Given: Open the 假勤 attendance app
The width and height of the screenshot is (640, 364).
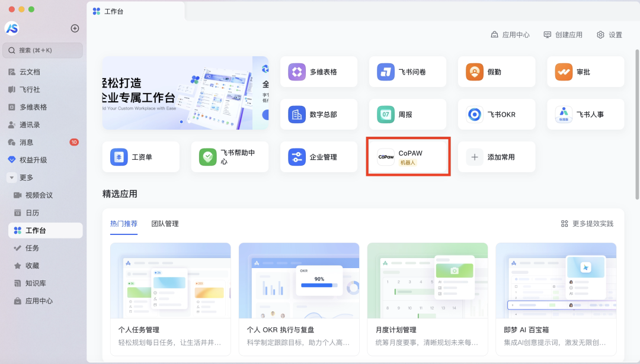Looking at the screenshot, I should coord(496,72).
